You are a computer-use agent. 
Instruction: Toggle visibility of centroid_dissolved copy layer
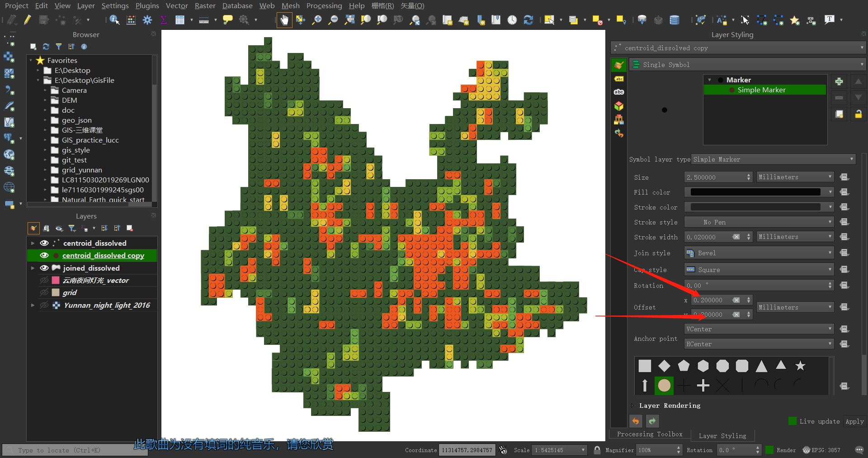pos(44,255)
